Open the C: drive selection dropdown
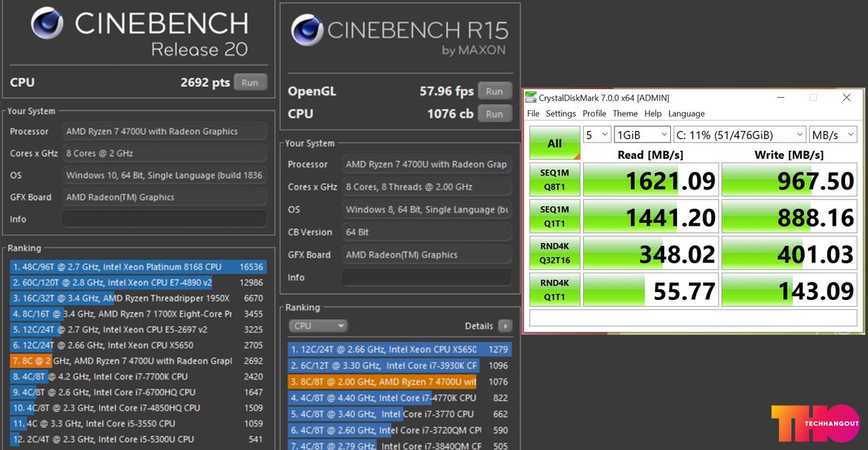 coord(740,135)
